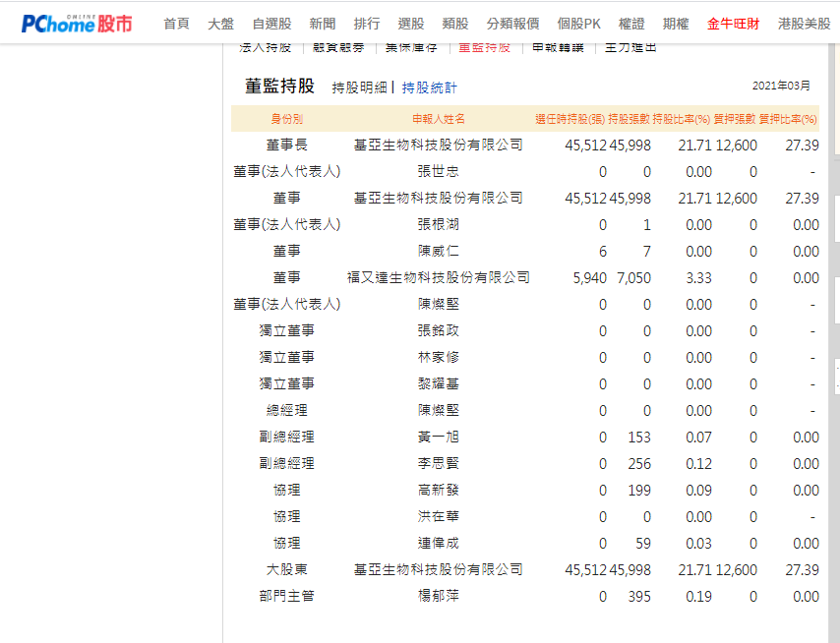
Task: Click the 期權 navigation item
Action: click(676, 24)
